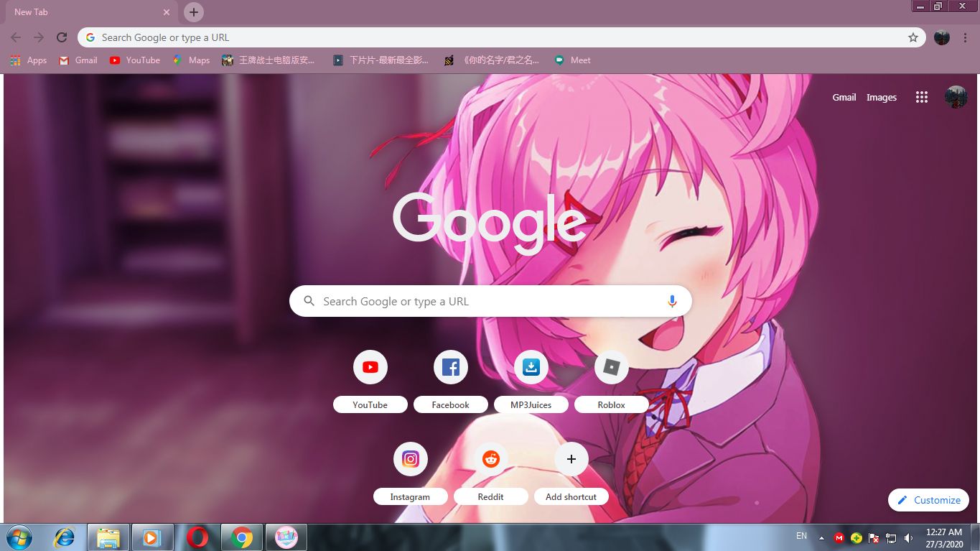Image resolution: width=980 pixels, height=551 pixels.
Task: Open the Chrome three-dot menu
Action: (964, 37)
